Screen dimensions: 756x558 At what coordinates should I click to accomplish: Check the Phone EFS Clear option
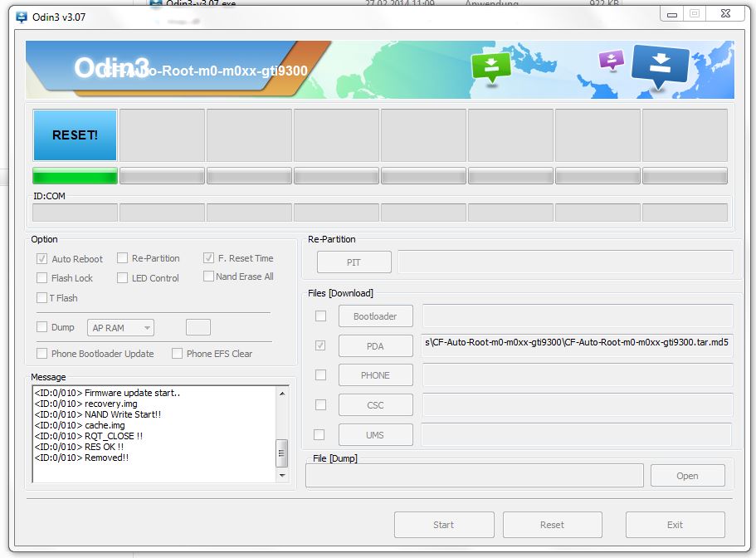(x=177, y=354)
